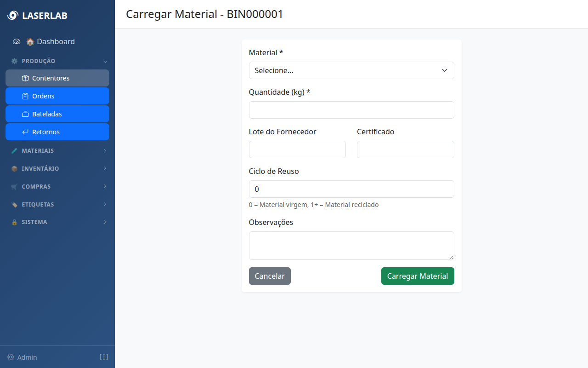Open the Material selection dropdown
Image resolution: width=588 pixels, height=368 pixels.
tap(351, 70)
